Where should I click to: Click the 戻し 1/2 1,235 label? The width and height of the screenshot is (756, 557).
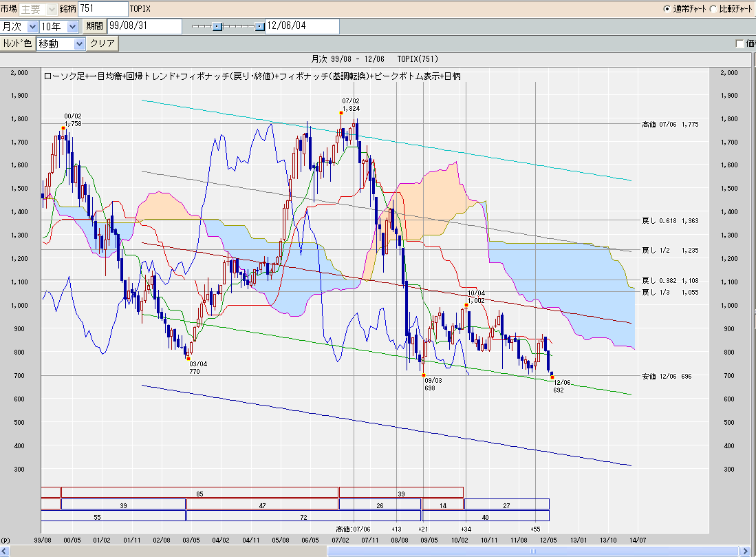click(670, 250)
